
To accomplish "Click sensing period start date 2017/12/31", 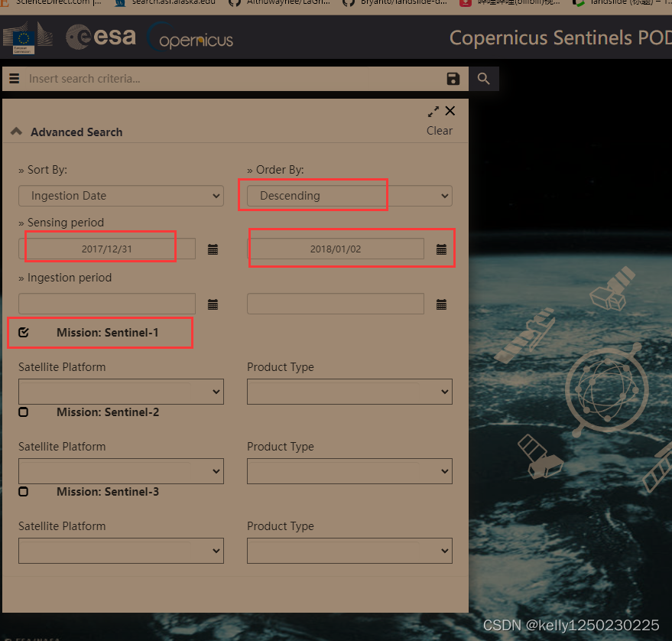I will pos(107,249).
